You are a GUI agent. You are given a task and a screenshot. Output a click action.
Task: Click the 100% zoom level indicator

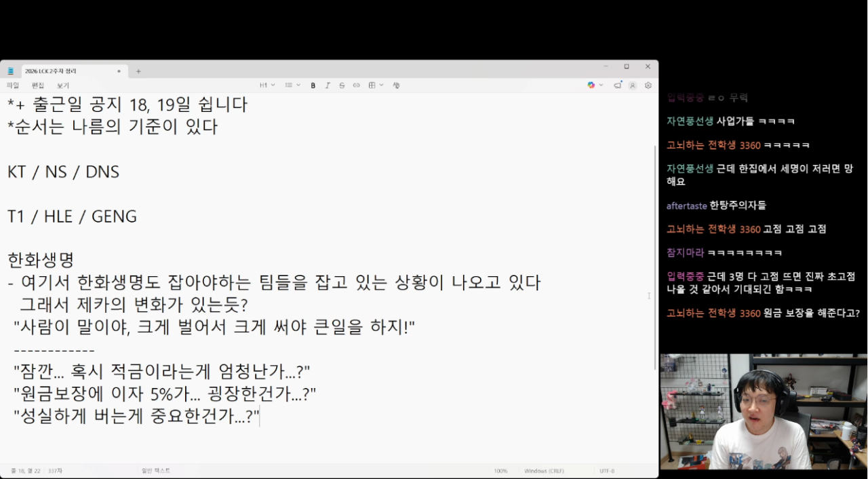[500, 471]
